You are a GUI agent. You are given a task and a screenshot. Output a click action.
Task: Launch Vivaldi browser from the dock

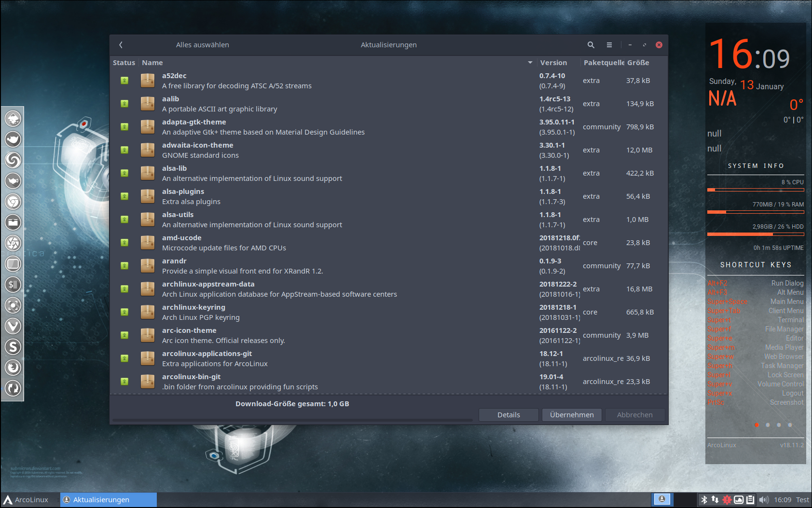coord(13,326)
